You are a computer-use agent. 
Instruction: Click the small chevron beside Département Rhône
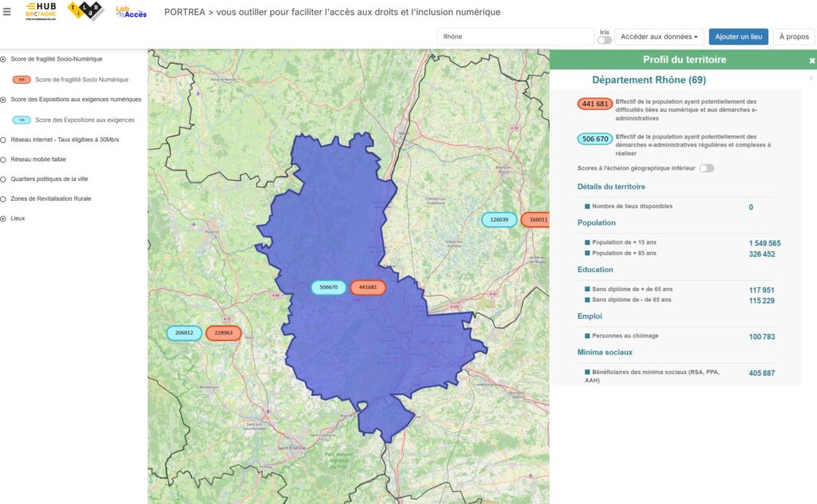[x=811, y=79]
